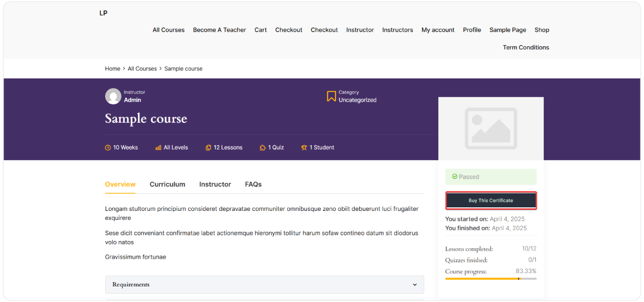Image resolution: width=644 pixels, height=302 pixels.
Task: Click the course placeholder thumbnail image
Action: (x=491, y=128)
